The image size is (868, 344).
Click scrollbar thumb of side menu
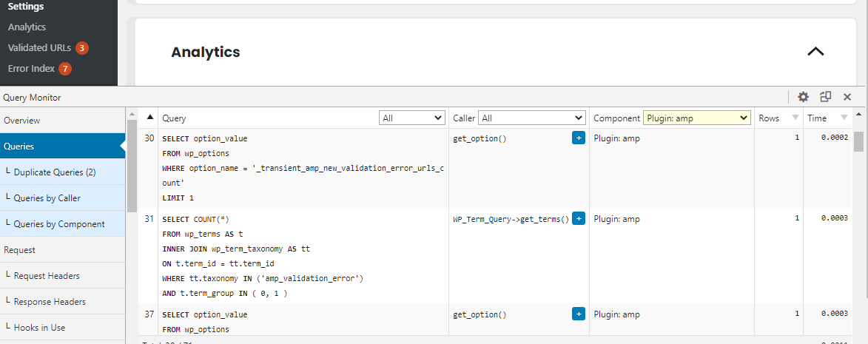pyautogui.click(x=132, y=166)
